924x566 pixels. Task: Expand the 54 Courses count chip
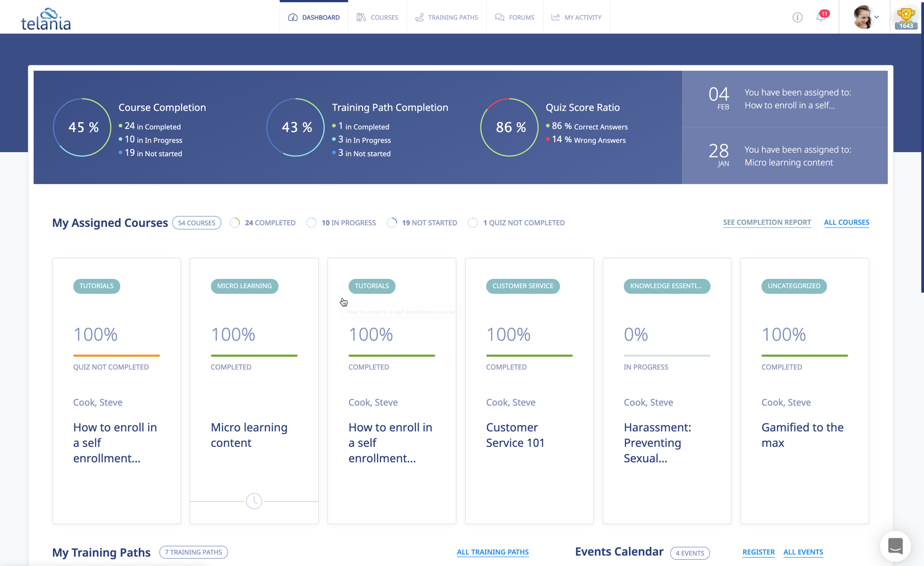click(196, 222)
